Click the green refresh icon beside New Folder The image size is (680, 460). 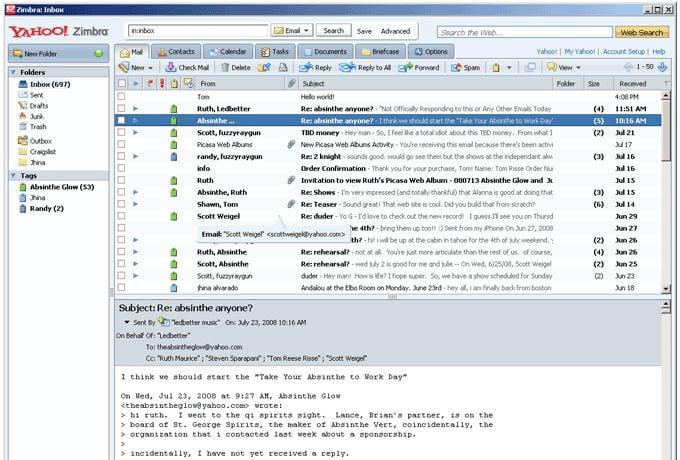(99, 54)
